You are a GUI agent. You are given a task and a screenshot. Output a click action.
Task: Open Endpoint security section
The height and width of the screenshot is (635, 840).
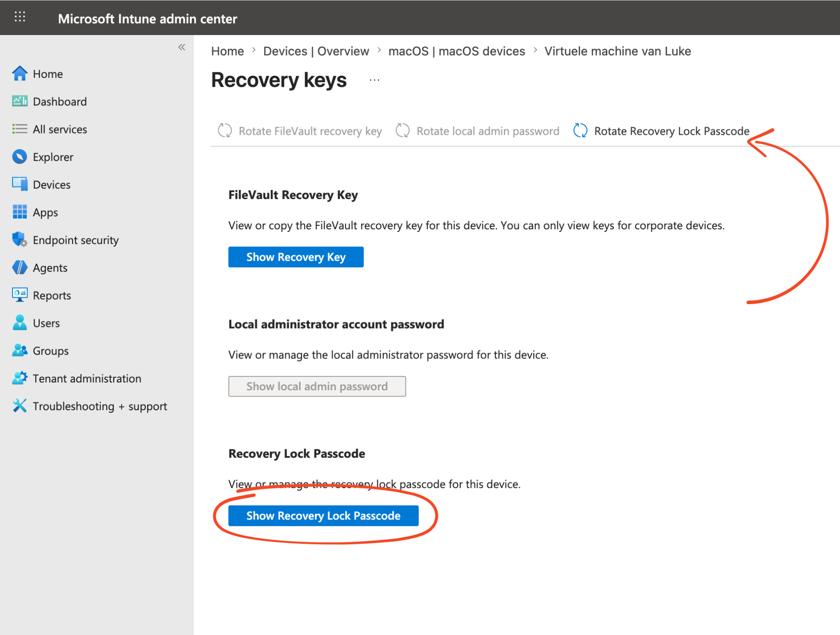76,240
